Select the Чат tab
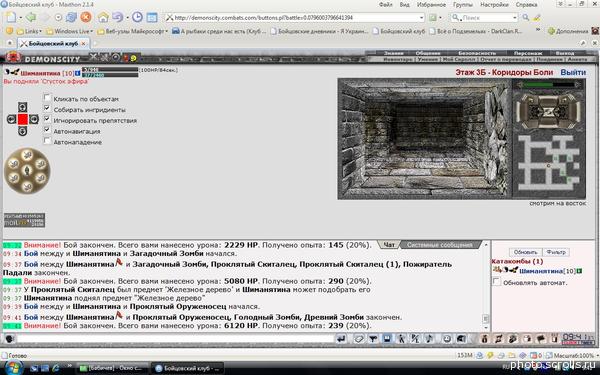The image size is (600, 375). click(389, 245)
